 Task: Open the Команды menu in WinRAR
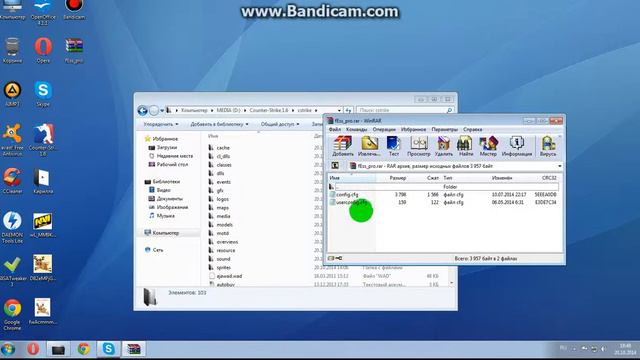[356, 129]
